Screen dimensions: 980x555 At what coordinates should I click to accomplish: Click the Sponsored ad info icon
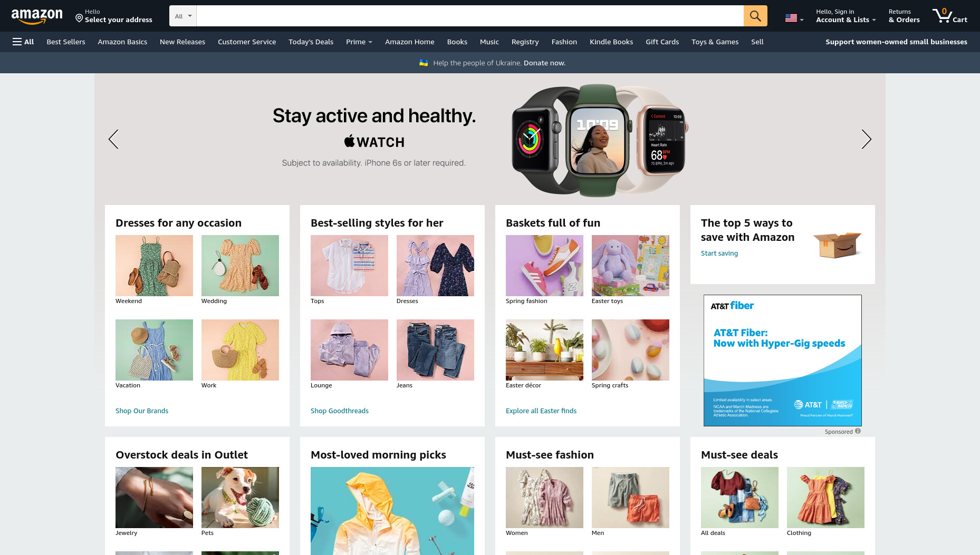click(858, 431)
